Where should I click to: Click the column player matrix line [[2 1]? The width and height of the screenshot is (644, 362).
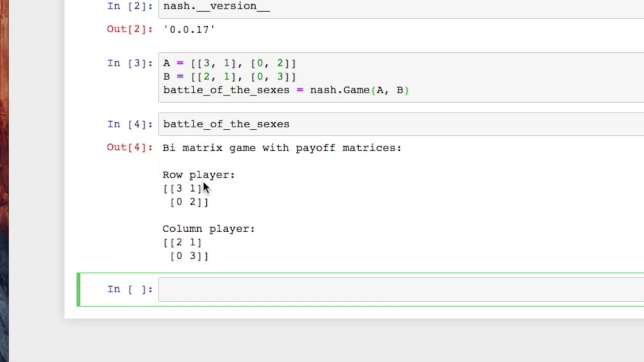182,242
